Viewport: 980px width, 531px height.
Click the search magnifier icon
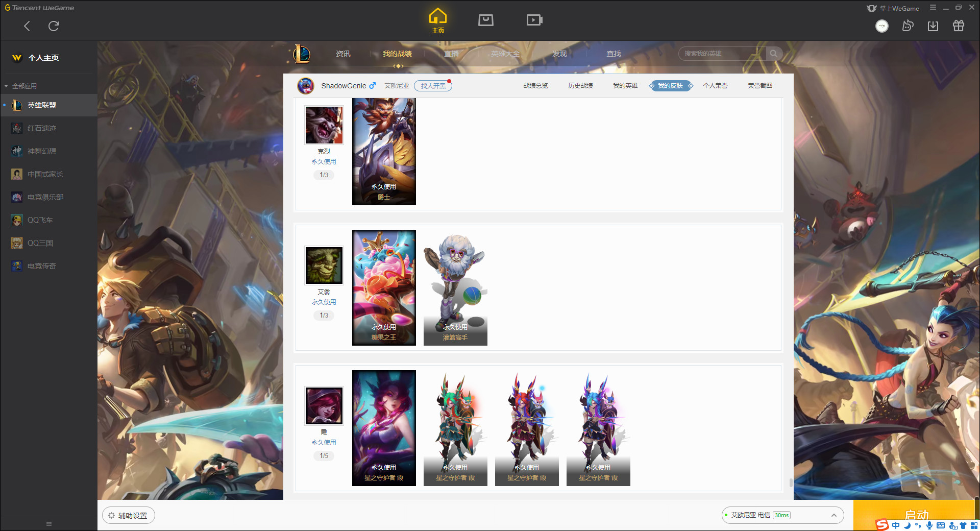[x=774, y=54]
